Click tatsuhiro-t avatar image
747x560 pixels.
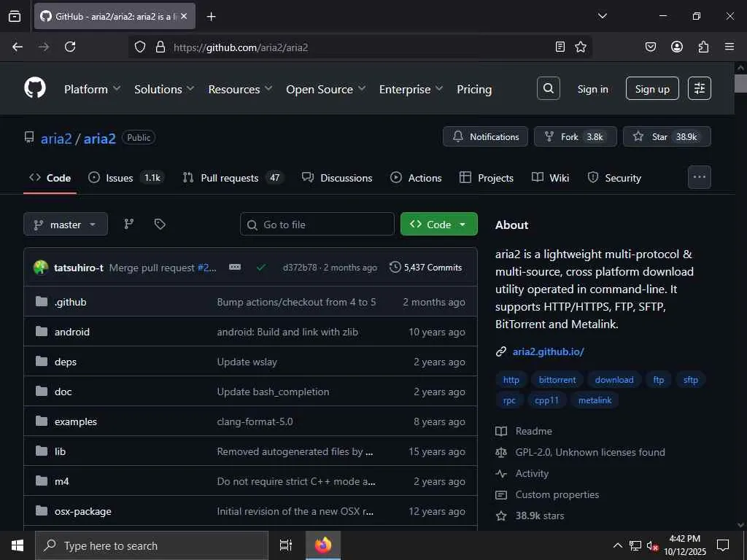pos(41,267)
